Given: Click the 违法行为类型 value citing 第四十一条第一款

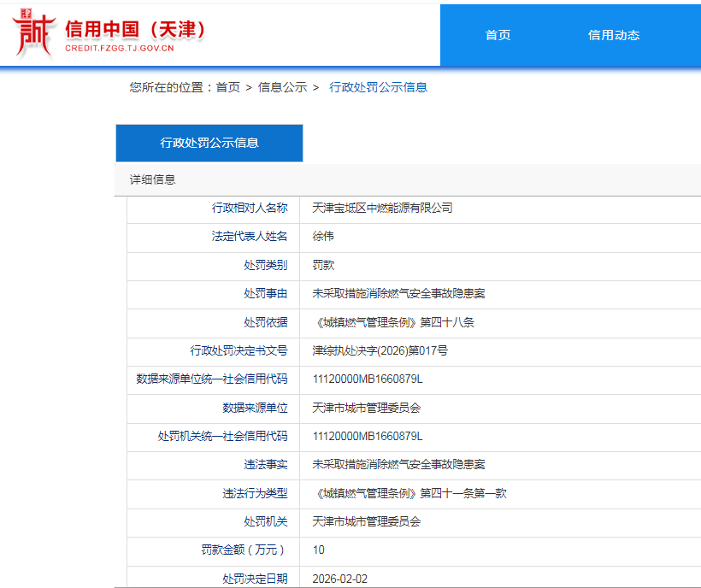Looking at the screenshot, I should pos(409,493).
